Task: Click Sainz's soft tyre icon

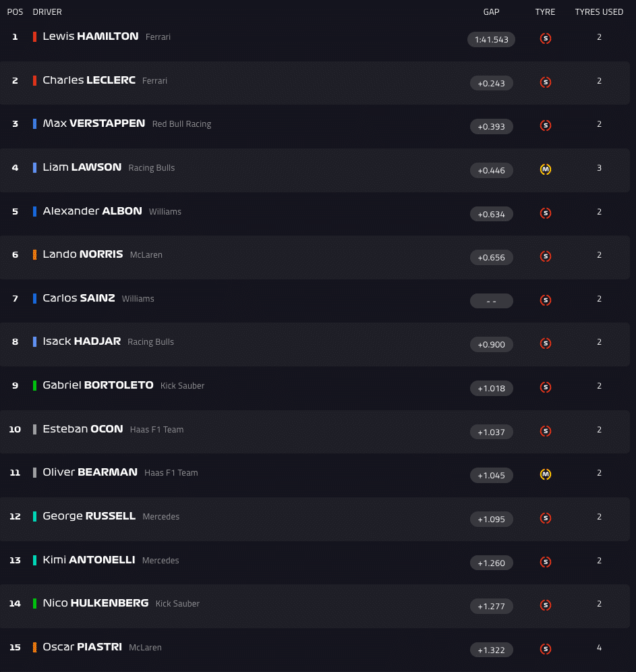Action: point(546,300)
